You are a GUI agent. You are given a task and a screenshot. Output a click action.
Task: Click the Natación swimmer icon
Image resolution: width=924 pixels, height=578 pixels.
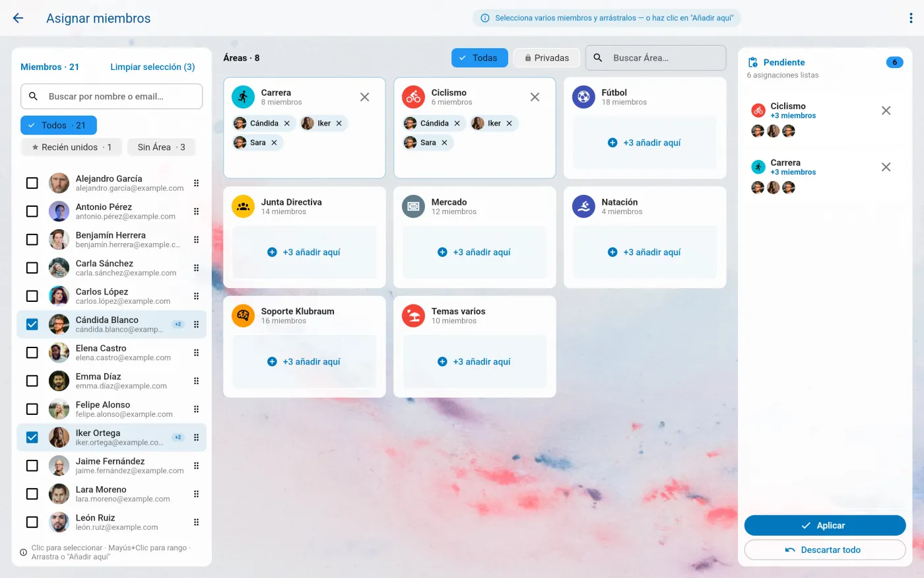click(583, 207)
